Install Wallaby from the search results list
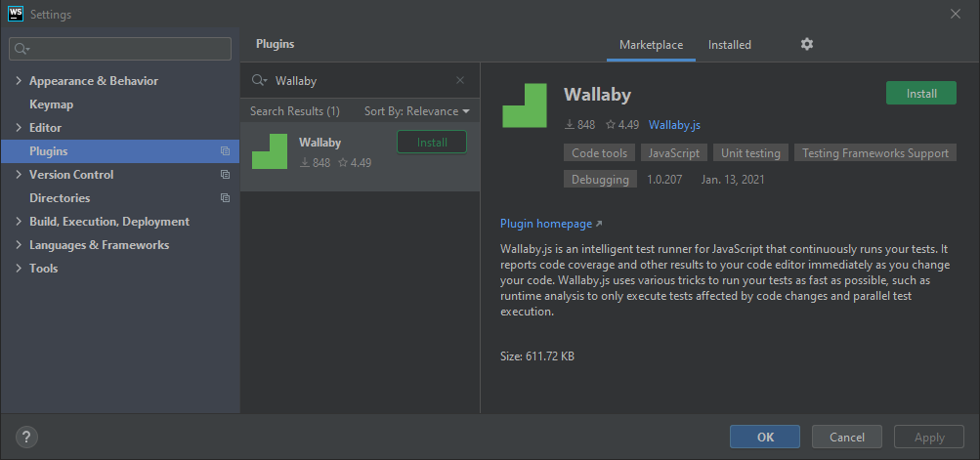The width and height of the screenshot is (980, 460). pos(432,142)
